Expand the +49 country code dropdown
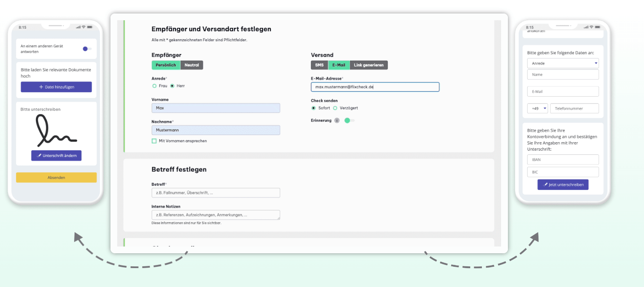The height and width of the screenshot is (287, 644). tap(538, 108)
